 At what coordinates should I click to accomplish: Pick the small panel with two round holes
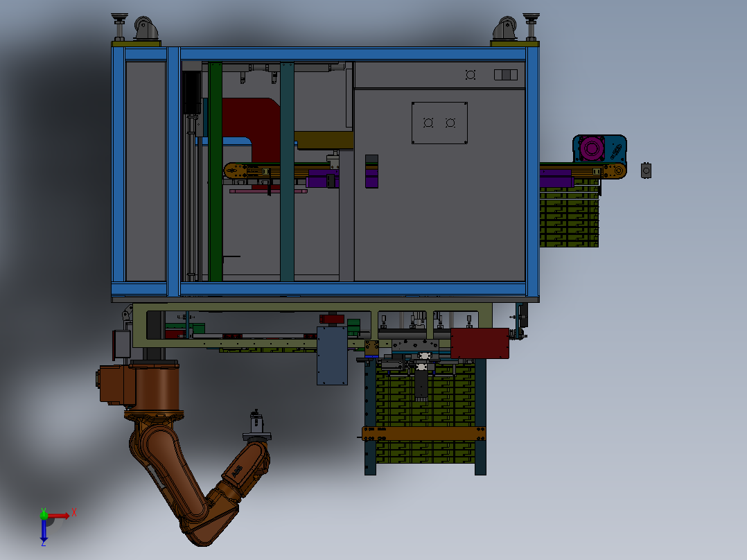(x=439, y=123)
